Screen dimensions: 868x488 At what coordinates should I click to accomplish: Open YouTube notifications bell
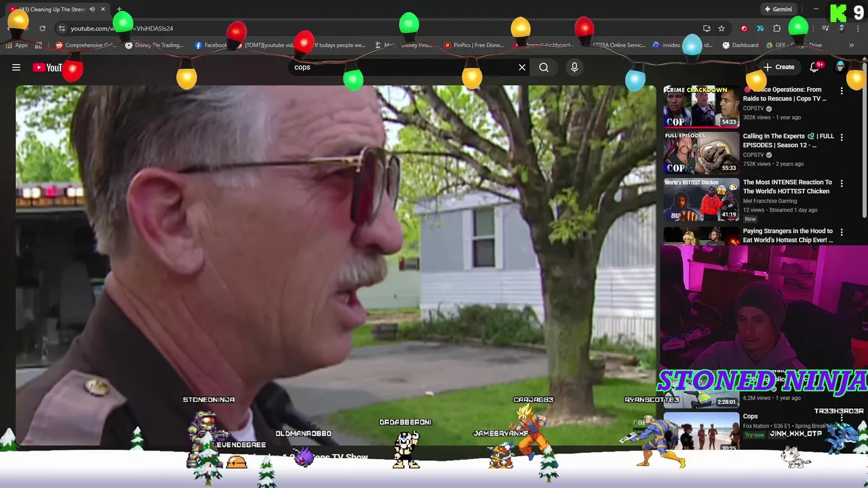point(815,67)
